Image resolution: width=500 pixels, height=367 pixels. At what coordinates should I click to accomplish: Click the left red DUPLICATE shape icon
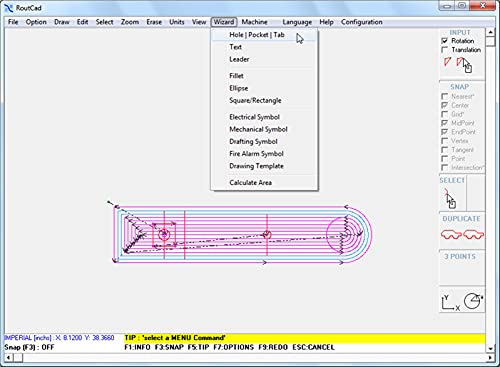[x=451, y=235]
